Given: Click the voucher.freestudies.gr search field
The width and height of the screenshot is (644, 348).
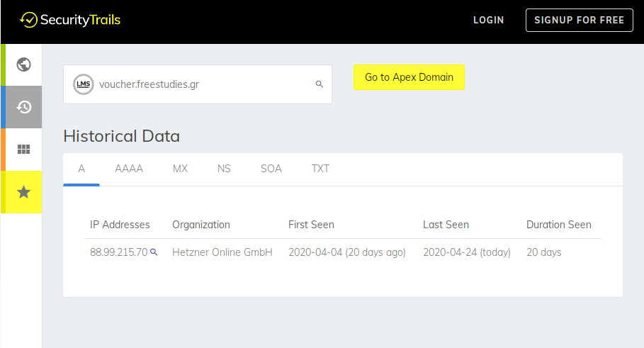Looking at the screenshot, I should coord(197,84).
